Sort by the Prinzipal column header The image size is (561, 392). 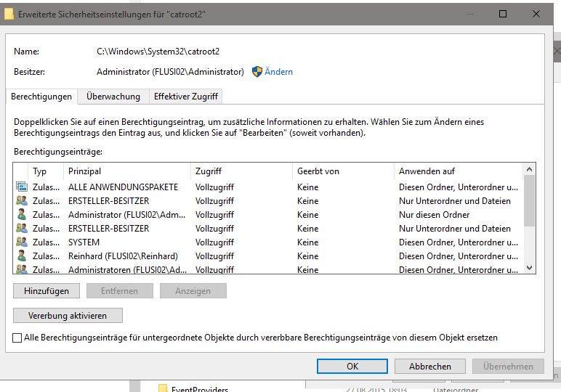click(x=127, y=171)
